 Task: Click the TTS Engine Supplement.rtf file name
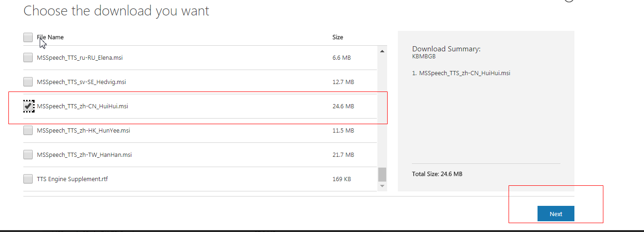tap(72, 179)
